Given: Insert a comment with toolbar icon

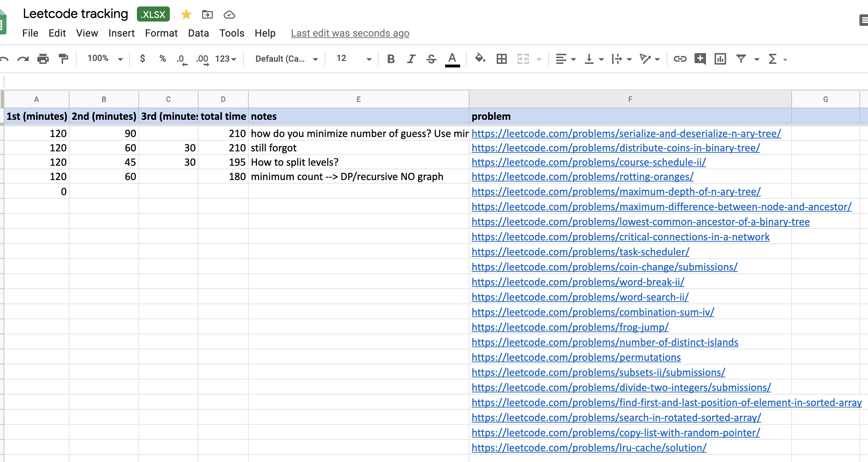Looking at the screenshot, I should [700, 58].
